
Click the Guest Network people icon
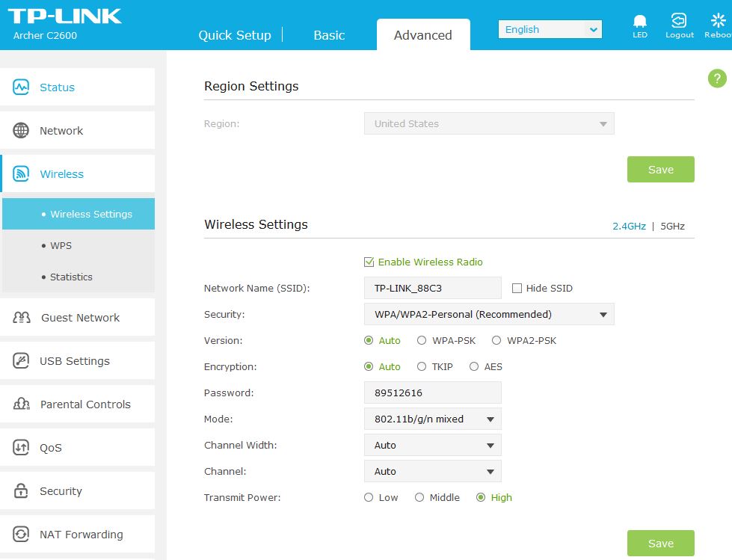pyautogui.click(x=22, y=317)
